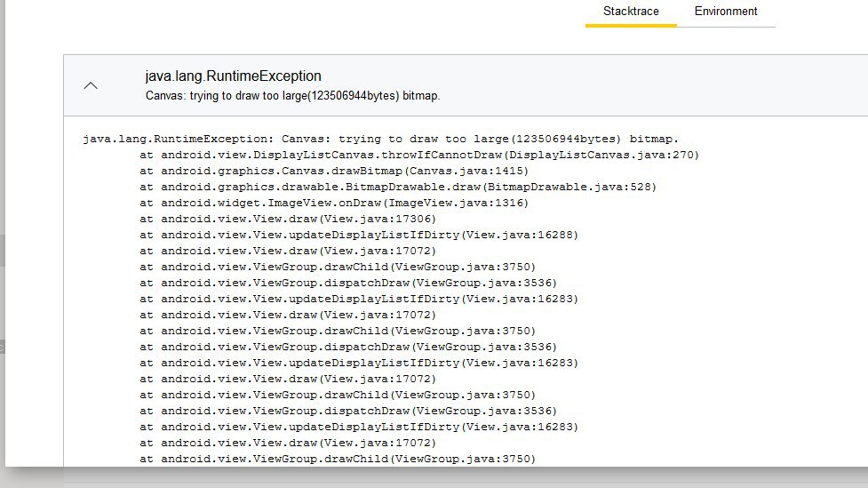
Task: Collapse the RuntimeException panel with chevron
Action: [x=91, y=85]
